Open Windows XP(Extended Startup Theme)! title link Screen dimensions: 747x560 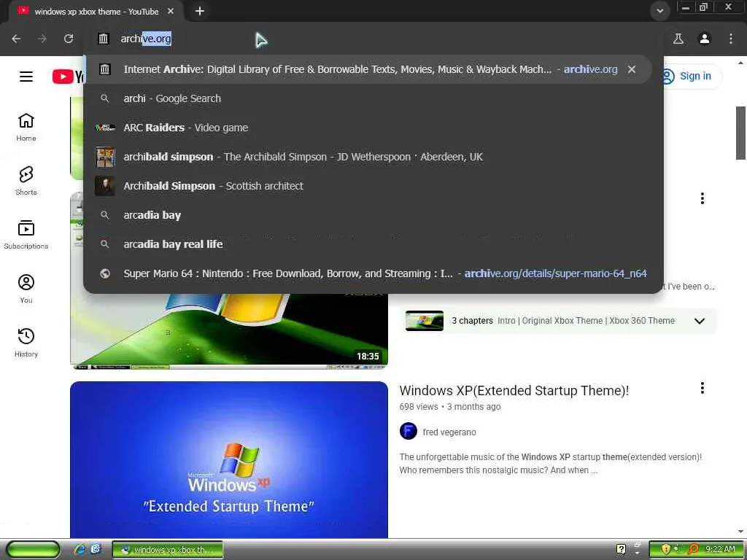click(514, 391)
